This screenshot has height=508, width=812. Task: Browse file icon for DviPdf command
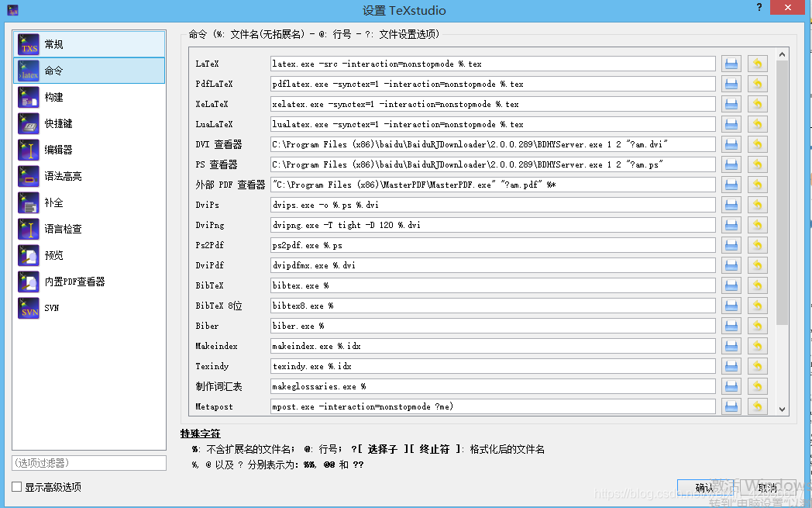731,265
